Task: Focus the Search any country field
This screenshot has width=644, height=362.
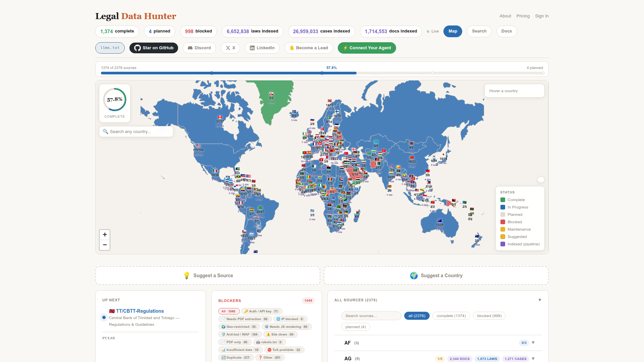Action: [136, 131]
